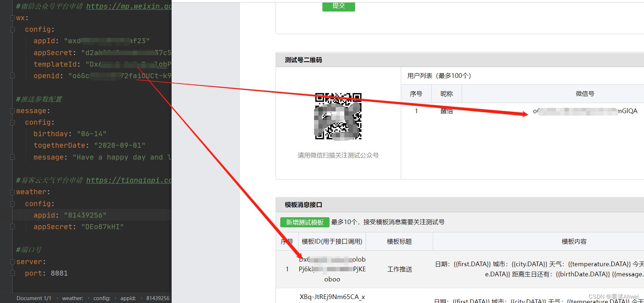Screen dimensions: 644x303
Task: Click togetherDate "2020-09-01" value
Action: click(x=120, y=146)
